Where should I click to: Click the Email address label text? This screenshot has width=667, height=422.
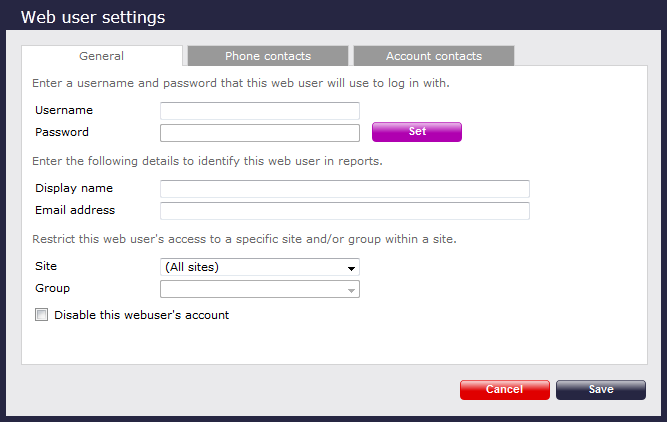click(x=75, y=210)
